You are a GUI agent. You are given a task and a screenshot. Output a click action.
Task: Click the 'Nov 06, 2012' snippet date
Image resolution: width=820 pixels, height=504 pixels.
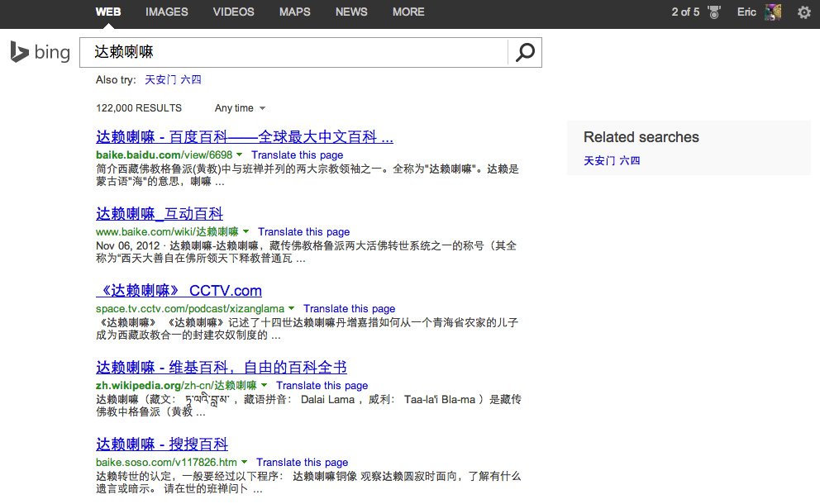[127, 245]
